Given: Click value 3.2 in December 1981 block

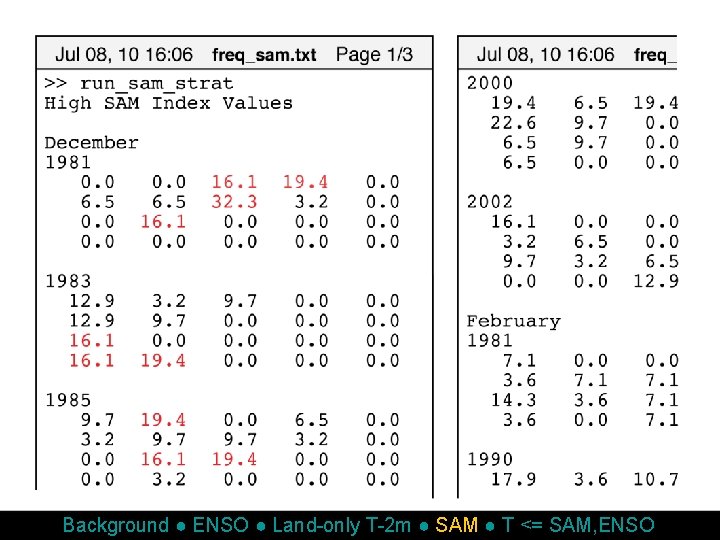Looking at the screenshot, I should [x=311, y=202].
